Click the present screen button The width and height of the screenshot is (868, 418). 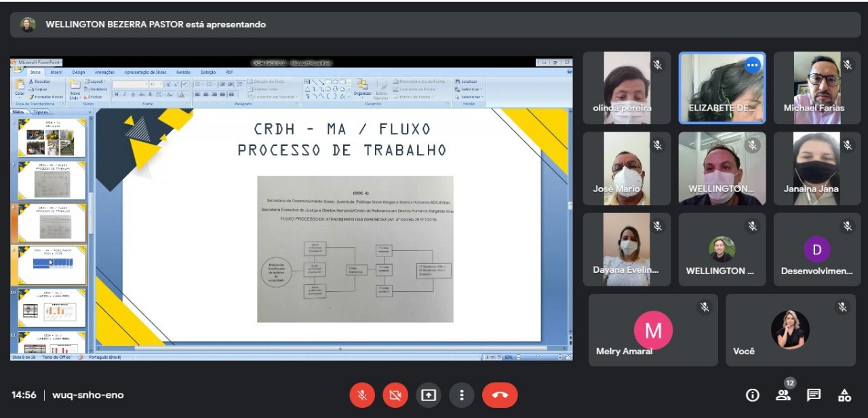429,395
